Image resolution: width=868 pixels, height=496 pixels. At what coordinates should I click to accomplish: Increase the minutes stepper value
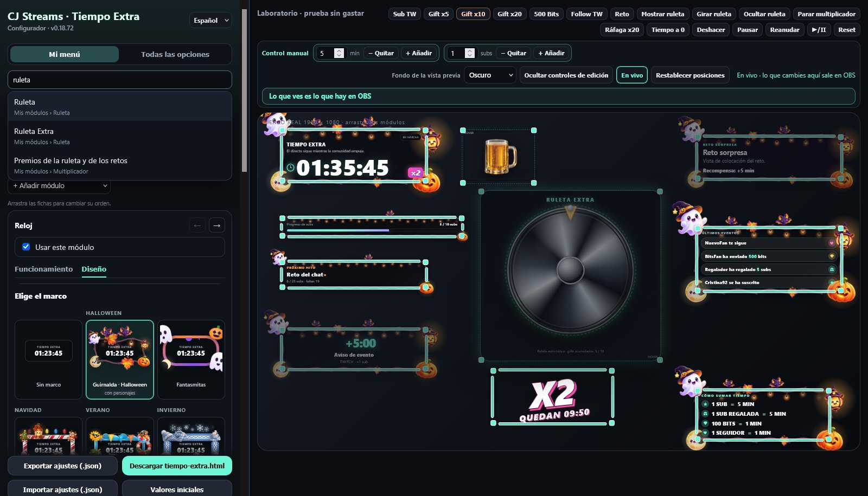pos(339,51)
